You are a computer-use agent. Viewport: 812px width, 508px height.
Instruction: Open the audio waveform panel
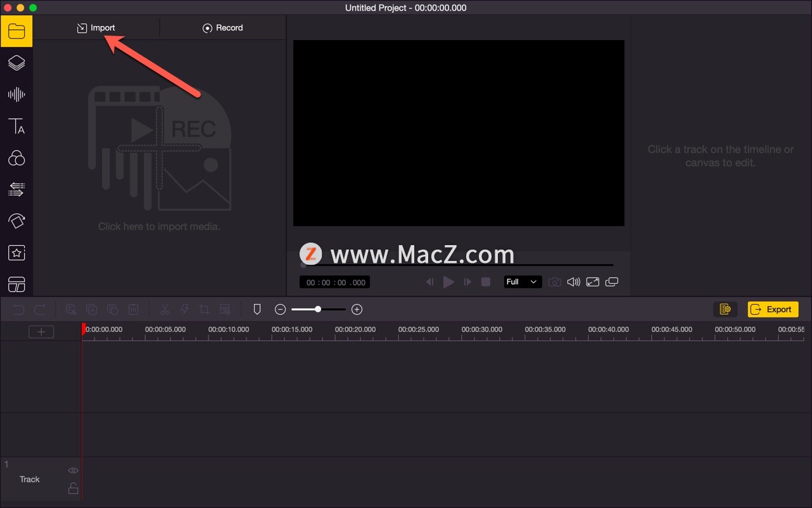(x=16, y=94)
